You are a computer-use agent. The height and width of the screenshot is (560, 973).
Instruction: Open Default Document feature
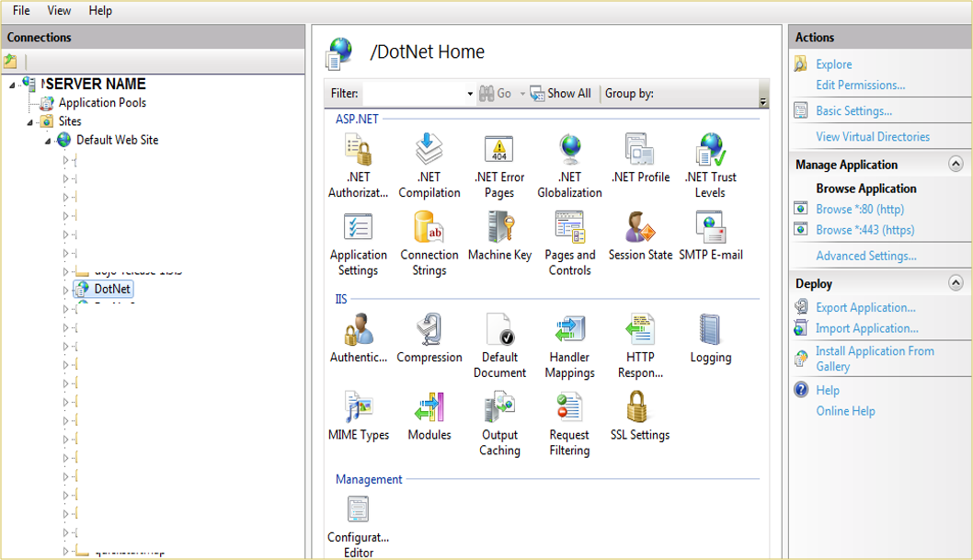tap(499, 346)
